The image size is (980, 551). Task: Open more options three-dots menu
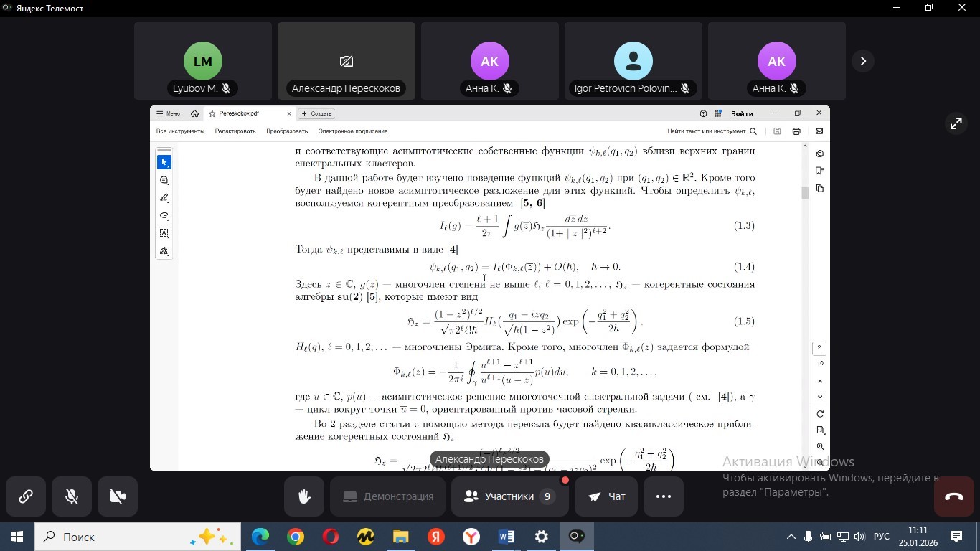[x=663, y=496]
